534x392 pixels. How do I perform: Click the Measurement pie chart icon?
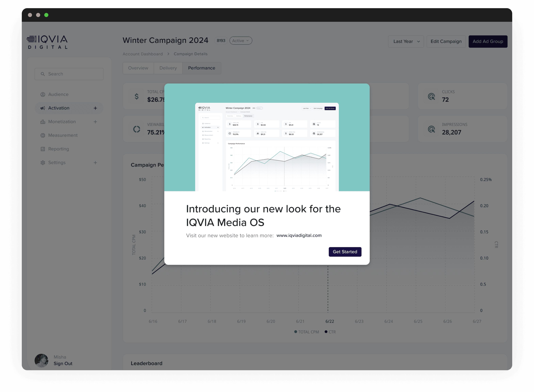[x=43, y=135]
